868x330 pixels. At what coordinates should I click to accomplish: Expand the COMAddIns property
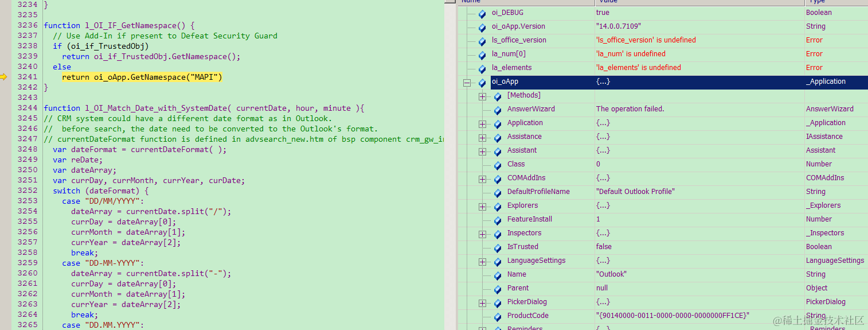[482, 179]
